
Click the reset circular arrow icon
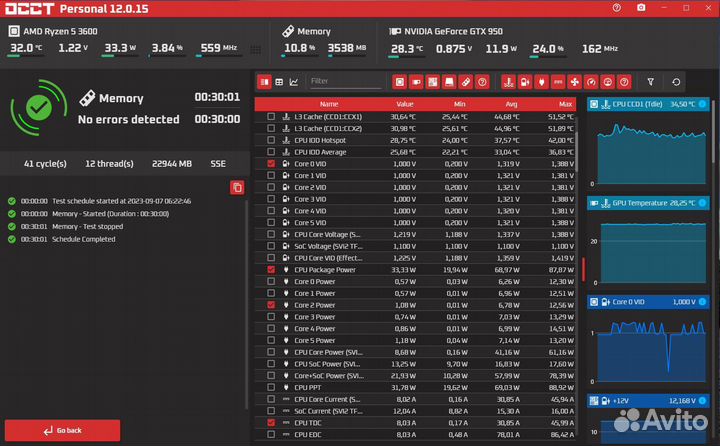(x=677, y=81)
